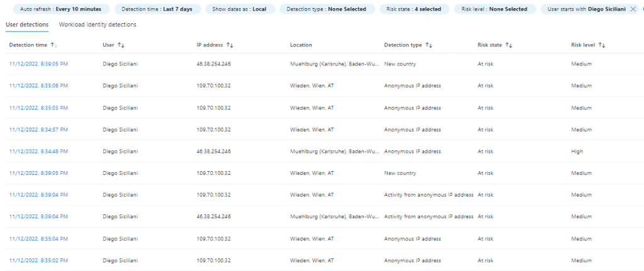
Task: Click sort arrows next to Detection type header
Action: coord(429,45)
